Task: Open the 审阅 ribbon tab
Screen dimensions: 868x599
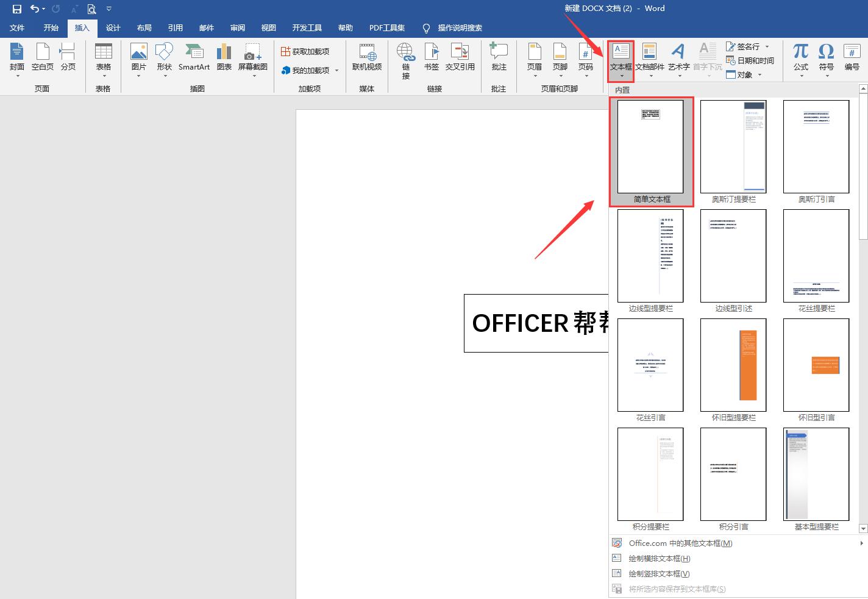Action: tap(237, 27)
